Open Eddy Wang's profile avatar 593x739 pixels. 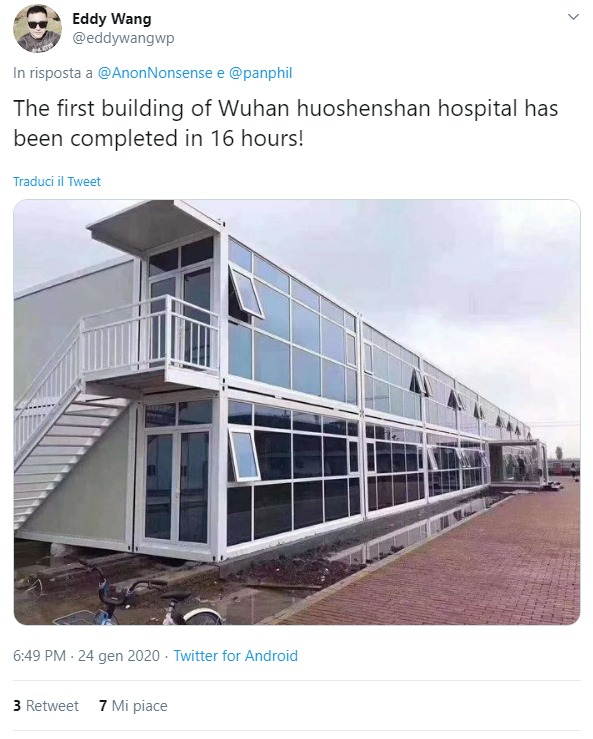click(37, 27)
